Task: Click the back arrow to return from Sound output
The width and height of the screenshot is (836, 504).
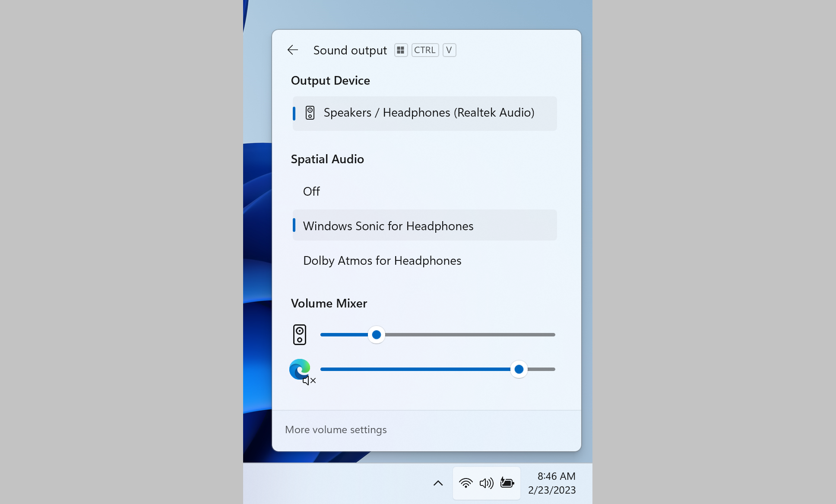Action: pos(293,50)
